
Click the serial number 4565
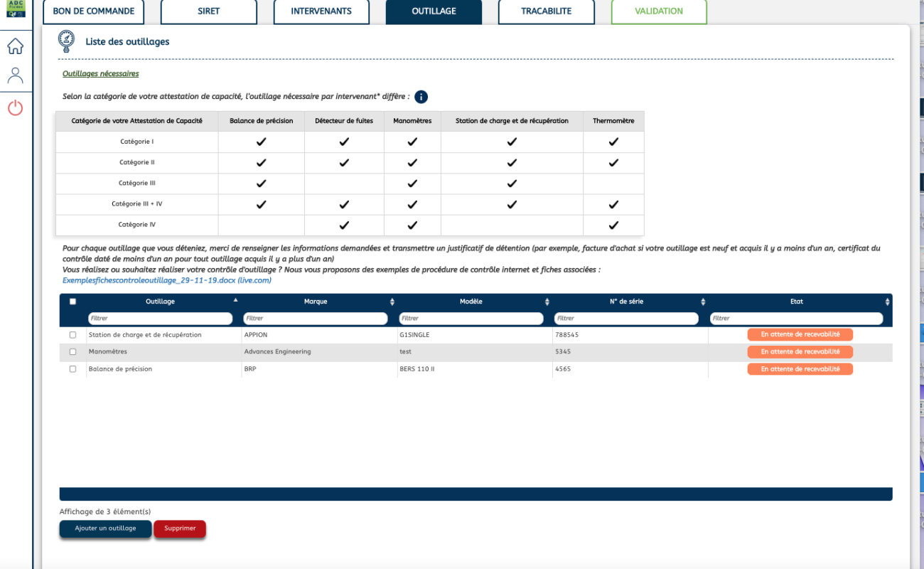pos(562,369)
